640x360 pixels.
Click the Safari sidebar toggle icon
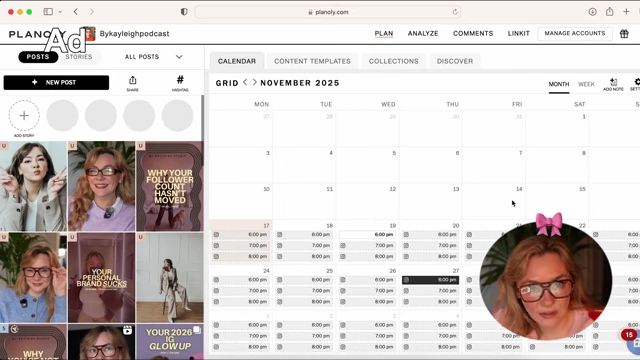click(48, 12)
